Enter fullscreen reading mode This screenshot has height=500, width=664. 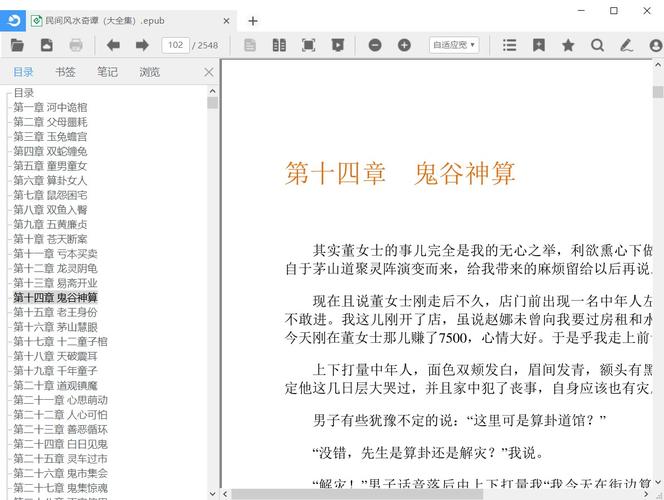pyautogui.click(x=308, y=45)
